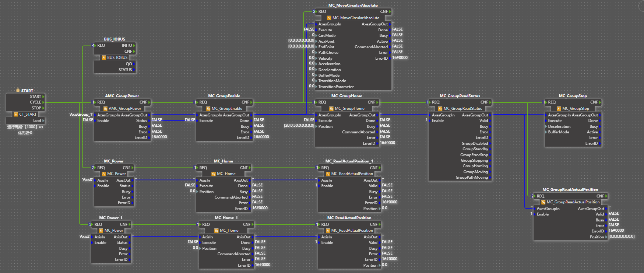Viewport: 644px width, 273px height.
Task: Select the EndPoint input pin
Action: coord(325,47)
